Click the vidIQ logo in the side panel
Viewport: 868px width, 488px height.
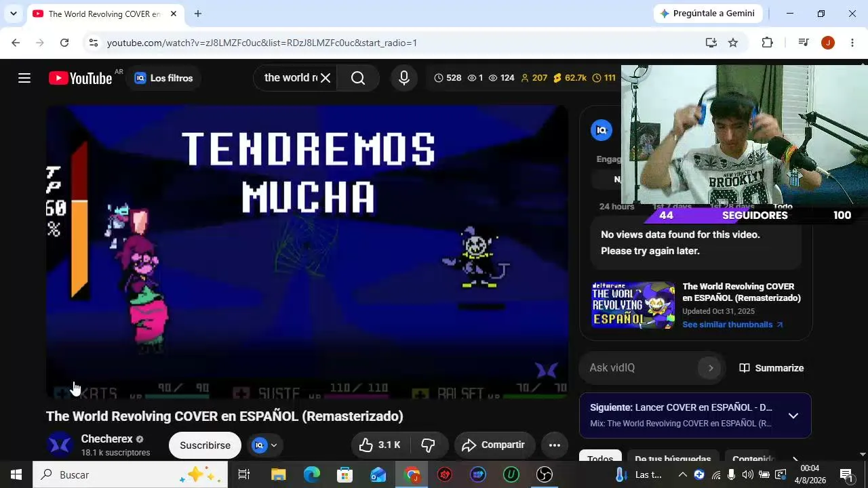(601, 130)
